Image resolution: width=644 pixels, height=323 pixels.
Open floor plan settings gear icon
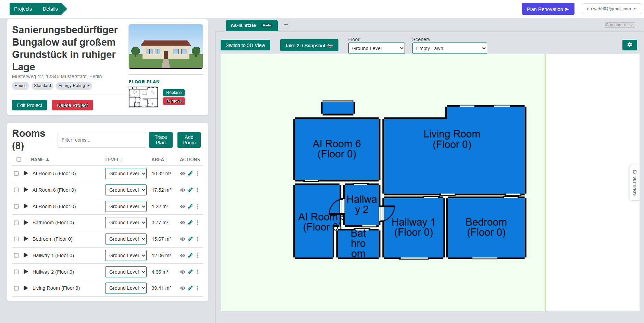630,45
